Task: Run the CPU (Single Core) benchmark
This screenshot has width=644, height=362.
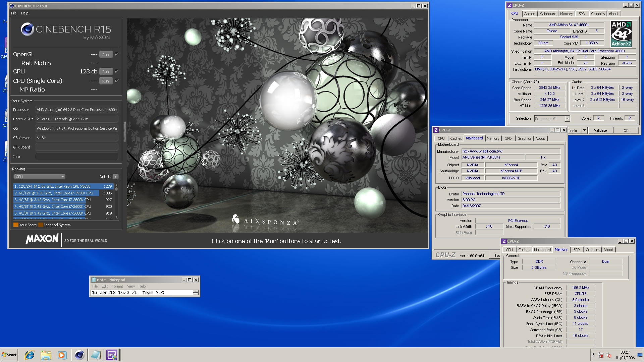Action: [x=106, y=81]
